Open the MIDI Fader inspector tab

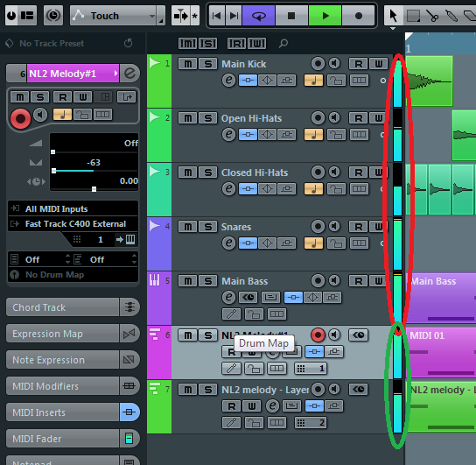(73, 439)
